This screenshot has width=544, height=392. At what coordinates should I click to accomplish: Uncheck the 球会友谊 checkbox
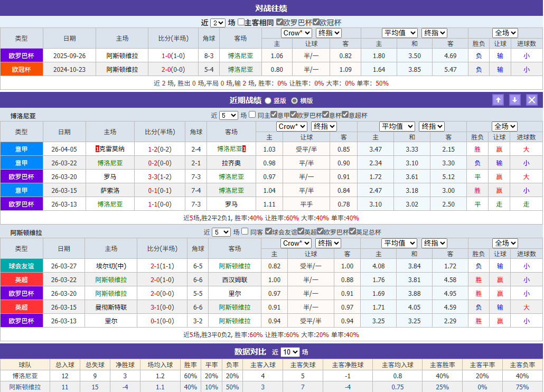tap(268, 231)
